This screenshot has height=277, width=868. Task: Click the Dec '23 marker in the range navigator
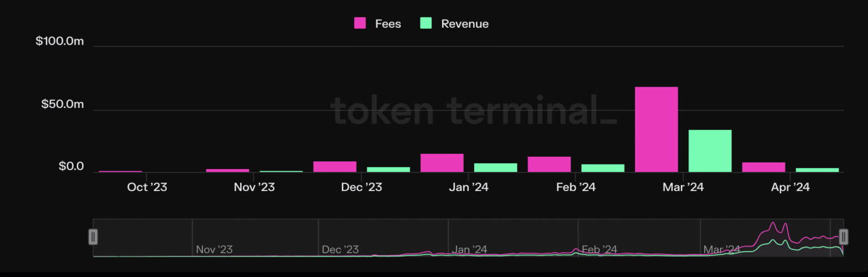click(340, 249)
